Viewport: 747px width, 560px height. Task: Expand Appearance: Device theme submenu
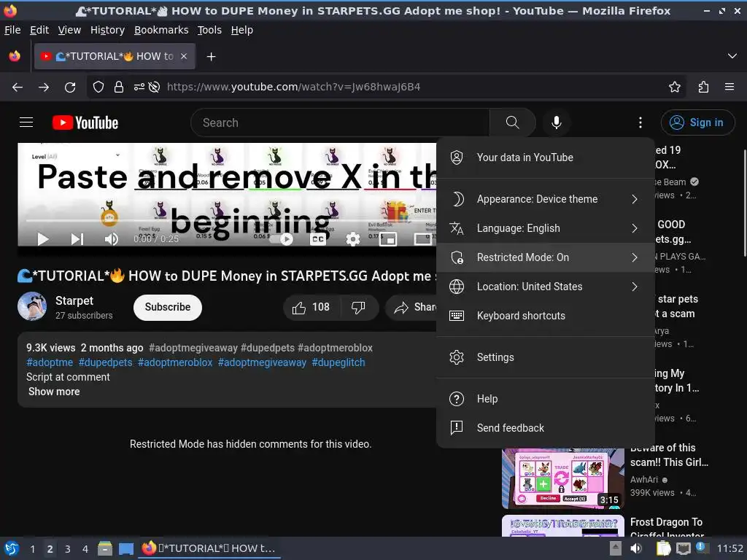[x=546, y=199]
